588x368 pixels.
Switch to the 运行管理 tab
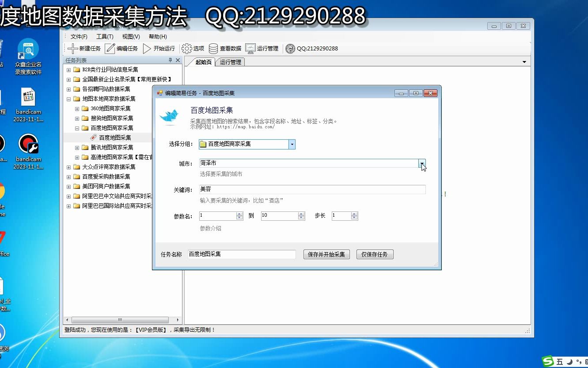pos(230,62)
